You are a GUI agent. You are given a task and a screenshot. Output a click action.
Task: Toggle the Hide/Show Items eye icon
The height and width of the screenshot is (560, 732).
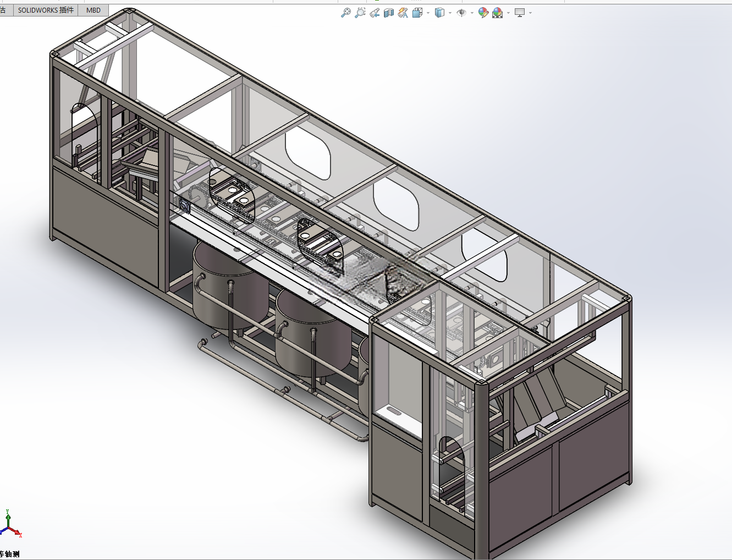461,13
